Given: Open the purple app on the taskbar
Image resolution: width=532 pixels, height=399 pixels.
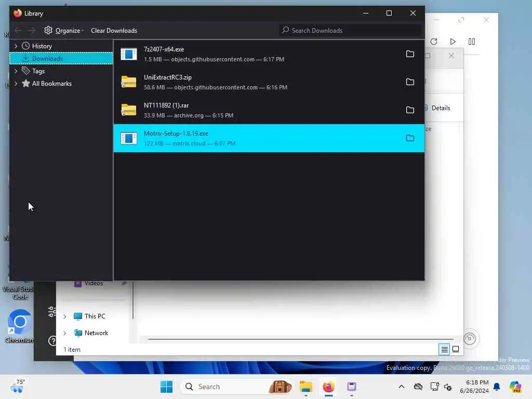Looking at the screenshot, I should click(352, 387).
